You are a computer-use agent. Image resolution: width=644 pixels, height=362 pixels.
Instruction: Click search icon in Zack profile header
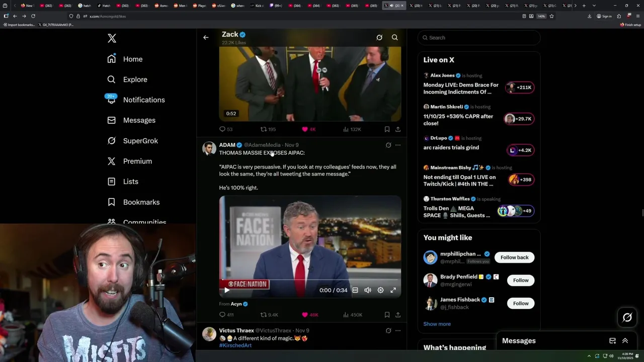point(395,37)
